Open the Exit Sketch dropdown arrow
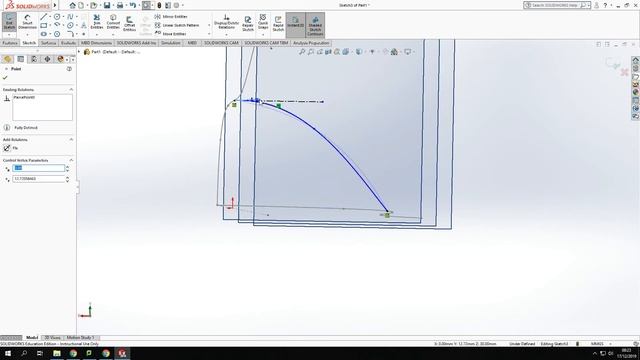640x360 pixels. pyautogui.click(x=9, y=34)
